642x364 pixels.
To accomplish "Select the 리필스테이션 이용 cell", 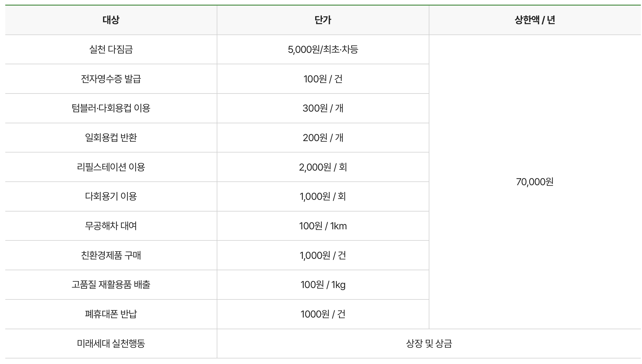I will tap(111, 167).
